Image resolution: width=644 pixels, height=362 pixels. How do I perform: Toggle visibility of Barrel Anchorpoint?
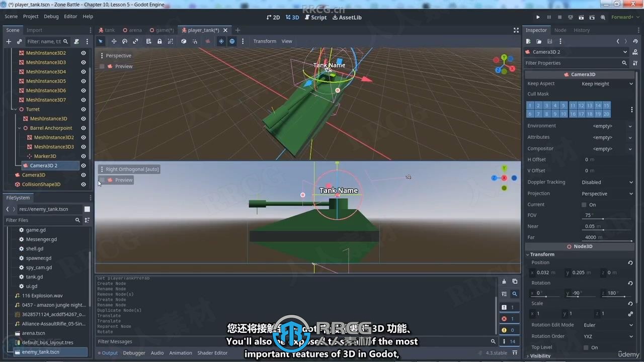(x=84, y=128)
